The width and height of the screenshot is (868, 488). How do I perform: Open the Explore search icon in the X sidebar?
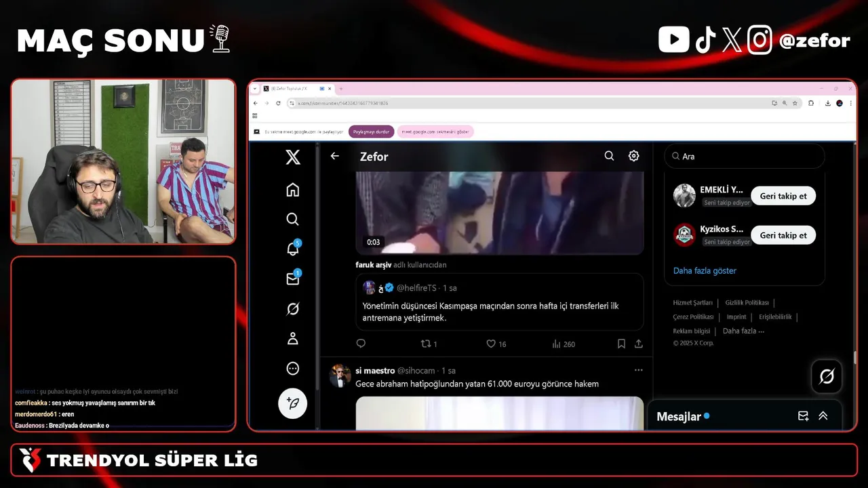(x=293, y=219)
